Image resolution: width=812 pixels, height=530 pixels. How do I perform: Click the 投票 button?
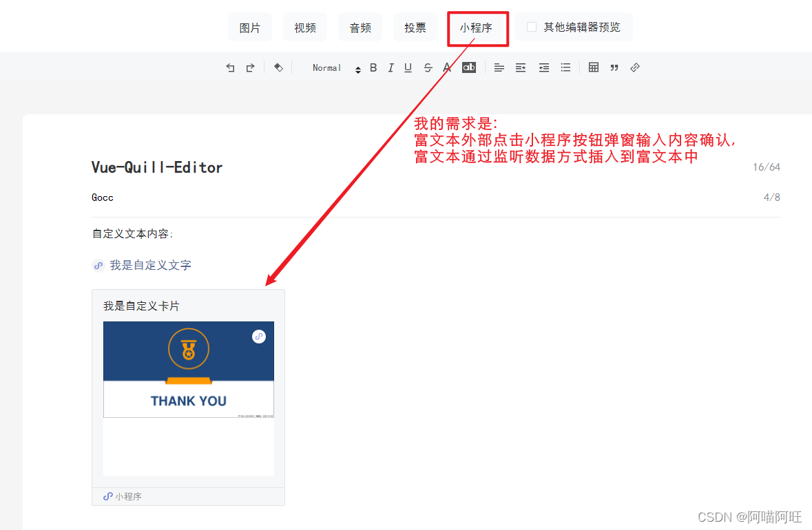415,28
